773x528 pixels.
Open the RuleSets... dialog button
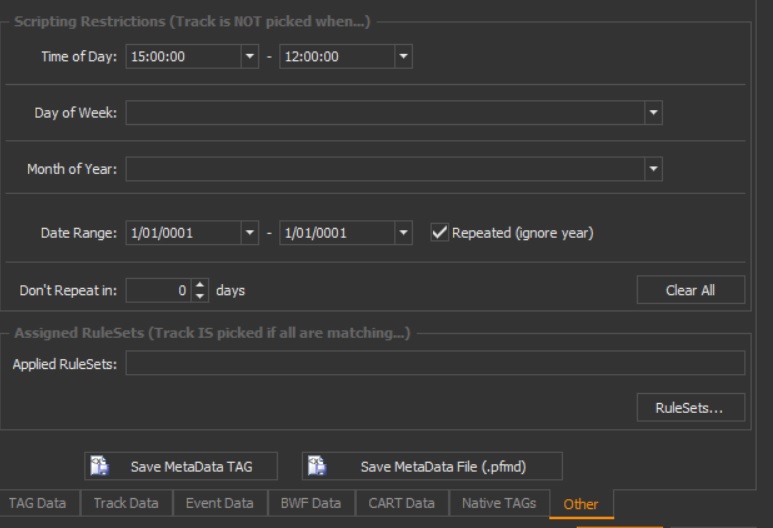coord(690,408)
